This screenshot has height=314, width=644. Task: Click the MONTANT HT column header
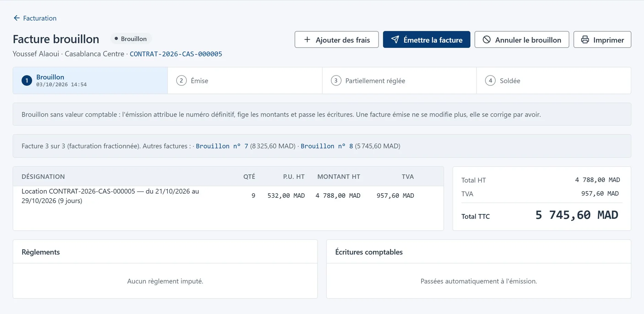click(x=339, y=177)
